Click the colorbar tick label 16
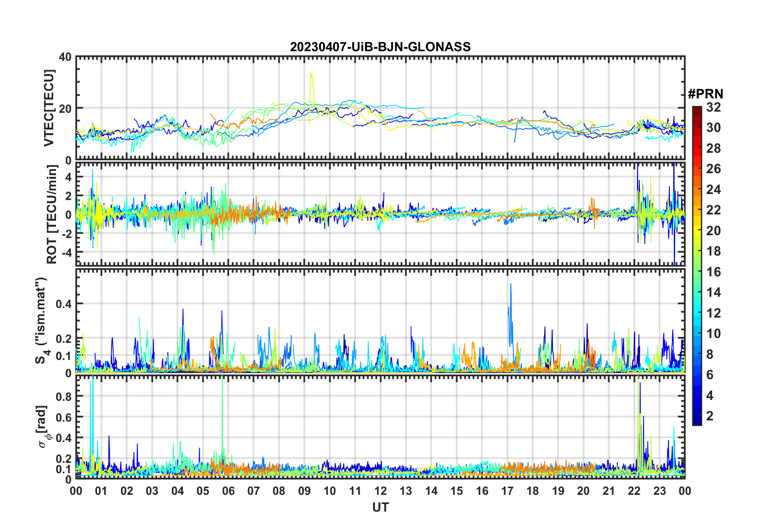Viewport: 761px width, 532px height. click(x=713, y=272)
